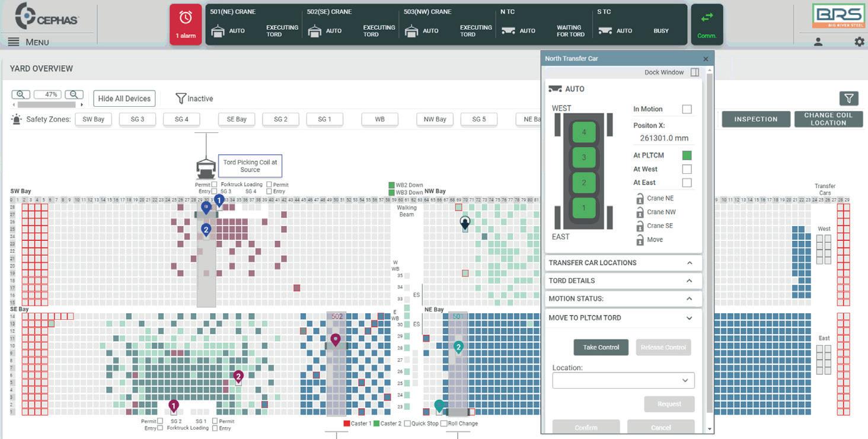
Task: Open the dark filter button above Change Coil Location
Action: (x=849, y=98)
